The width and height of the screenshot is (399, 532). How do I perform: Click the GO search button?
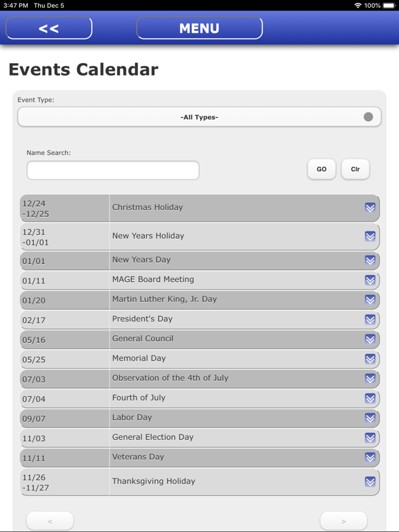click(x=321, y=169)
